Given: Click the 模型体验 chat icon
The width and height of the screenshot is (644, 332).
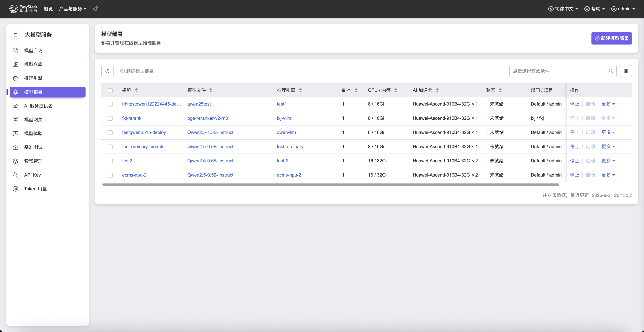Looking at the screenshot, I should (15, 133).
